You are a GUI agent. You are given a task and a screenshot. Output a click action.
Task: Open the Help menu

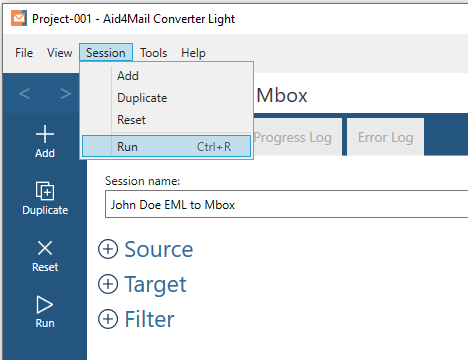[x=193, y=53]
